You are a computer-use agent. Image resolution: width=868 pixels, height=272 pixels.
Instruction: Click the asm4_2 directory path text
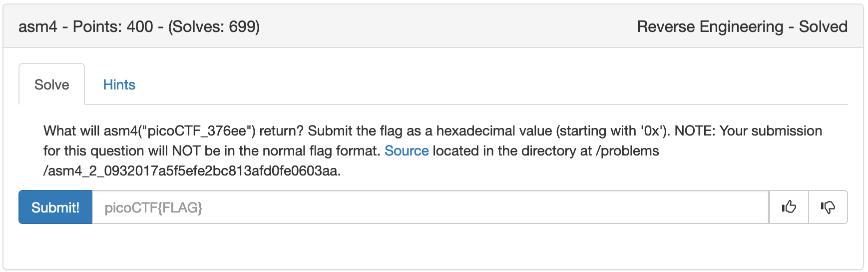pos(192,171)
